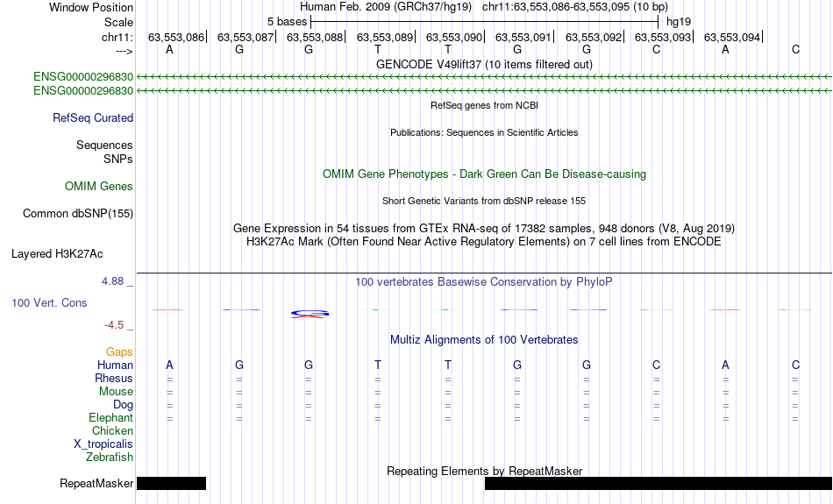Click the Human species row label
The width and height of the screenshot is (833, 504).
point(115,366)
